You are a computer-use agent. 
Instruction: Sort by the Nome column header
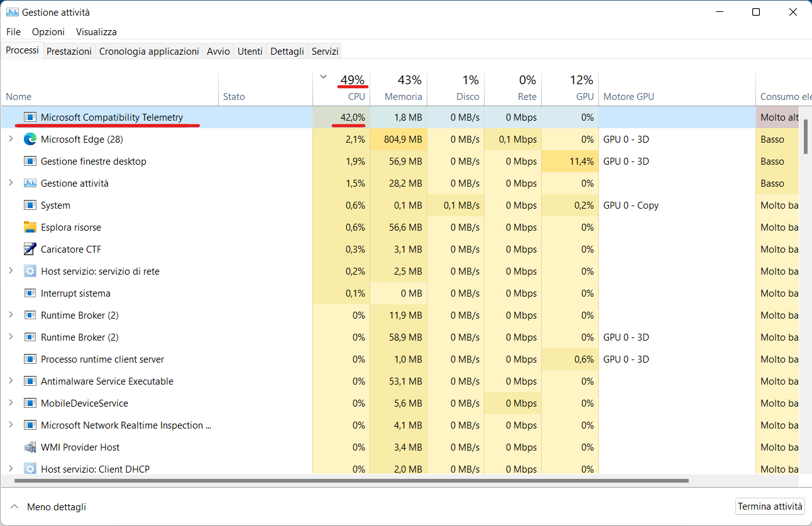[109, 88]
